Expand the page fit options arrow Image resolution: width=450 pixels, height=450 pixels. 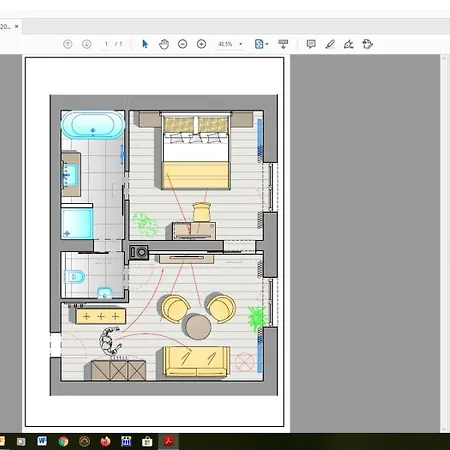pyautogui.click(x=267, y=44)
